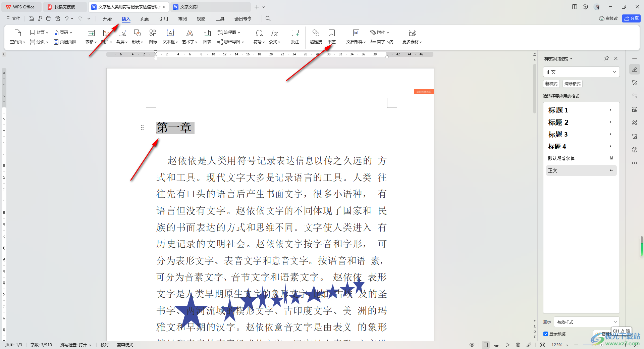This screenshot has height=349, width=644.
Task: Switch to outline view in status bar
Action: pyautogui.click(x=496, y=345)
